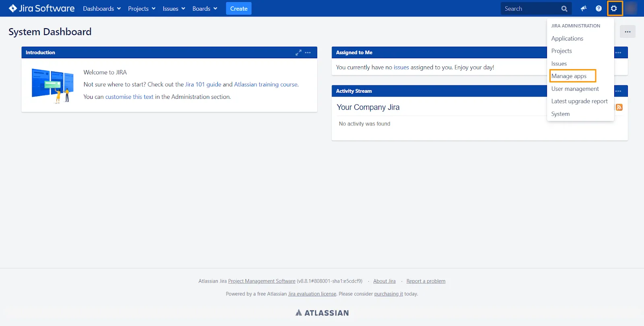The image size is (644, 326).
Task: Click the Your Company Jira heading
Action: [368, 107]
